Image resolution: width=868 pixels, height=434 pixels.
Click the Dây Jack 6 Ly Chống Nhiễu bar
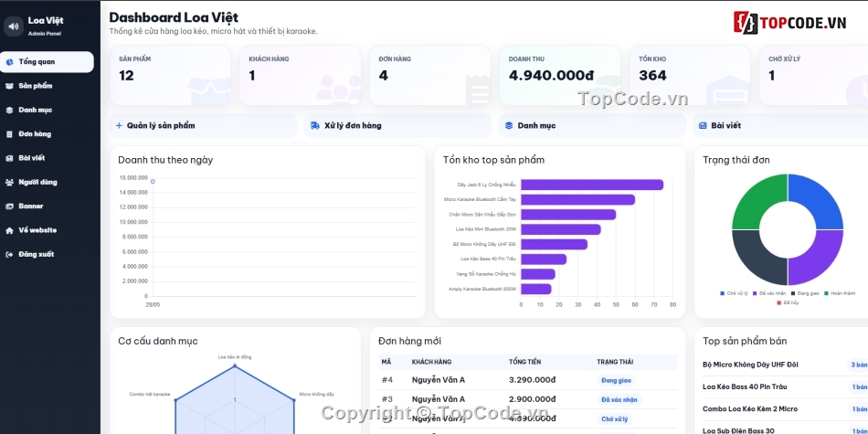click(592, 185)
